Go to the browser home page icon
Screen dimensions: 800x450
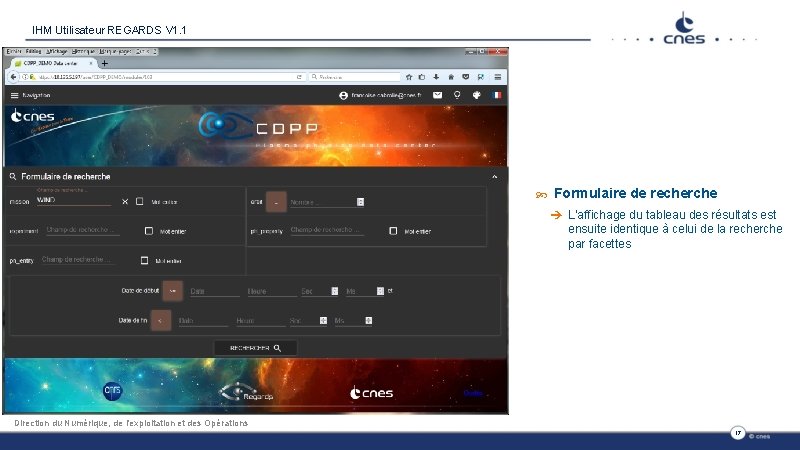click(x=451, y=77)
